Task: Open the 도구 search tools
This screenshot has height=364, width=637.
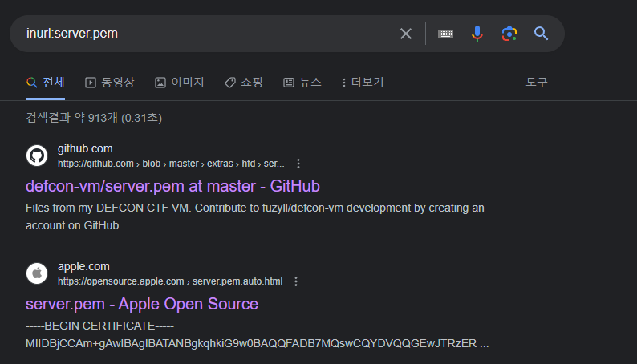Action: 537,83
